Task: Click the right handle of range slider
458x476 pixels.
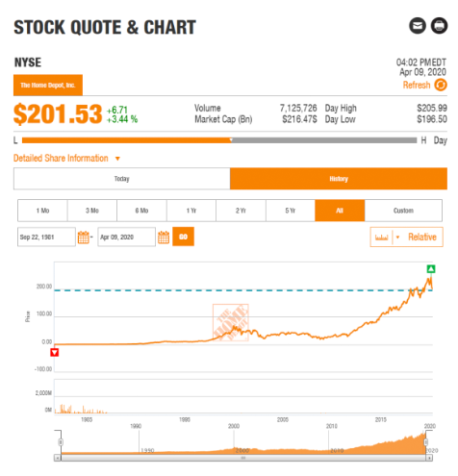Action: [426, 442]
